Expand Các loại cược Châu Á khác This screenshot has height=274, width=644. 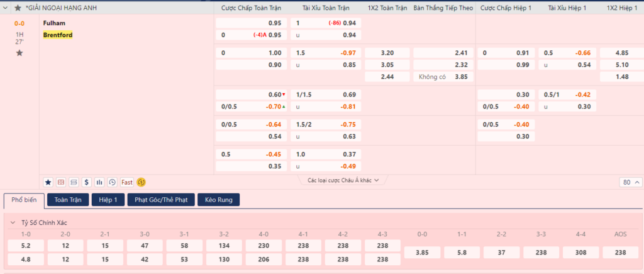click(x=343, y=180)
